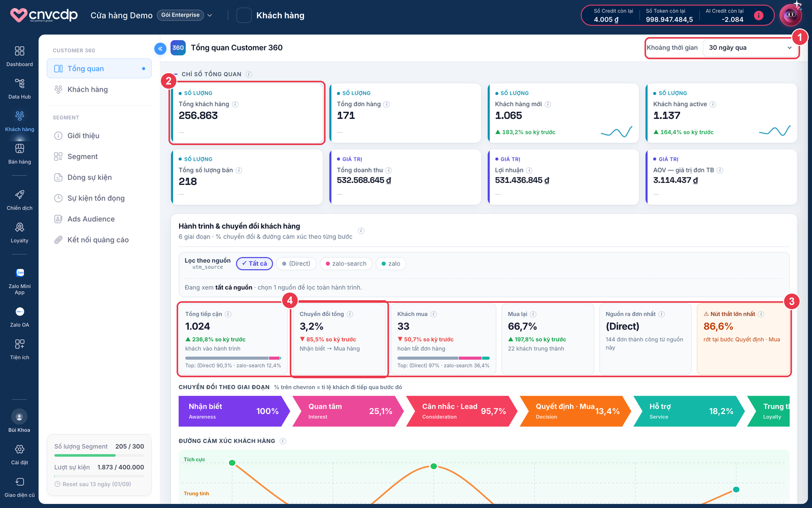The width and height of the screenshot is (812, 508).
Task: Click the Tổng tiếp cận source bar
Action: (233, 358)
